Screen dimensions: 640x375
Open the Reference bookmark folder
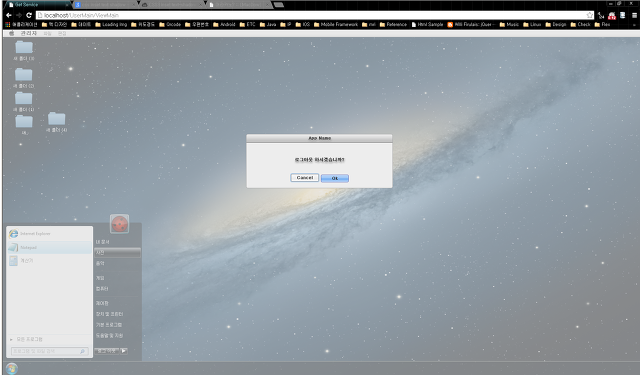[x=393, y=24]
